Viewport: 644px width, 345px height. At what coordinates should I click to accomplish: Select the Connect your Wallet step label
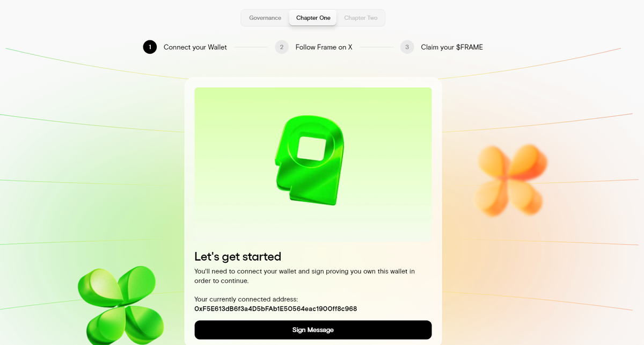coord(195,47)
